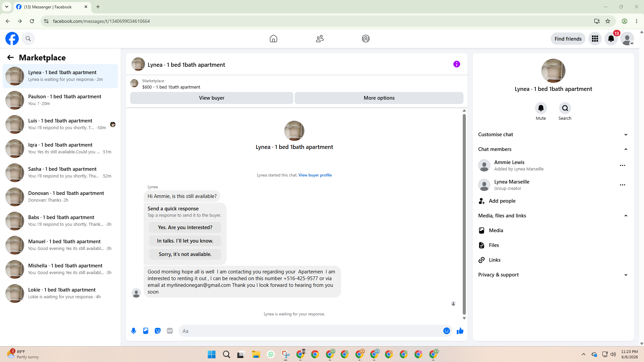Open Luis's 1 bed 1bath apartment chat
This screenshot has width=644, height=362.
60,124
